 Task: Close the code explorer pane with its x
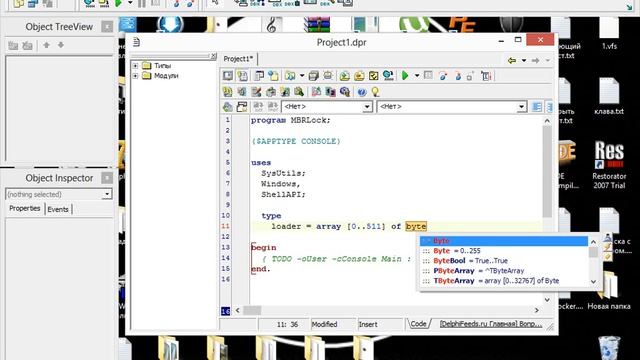(213, 56)
